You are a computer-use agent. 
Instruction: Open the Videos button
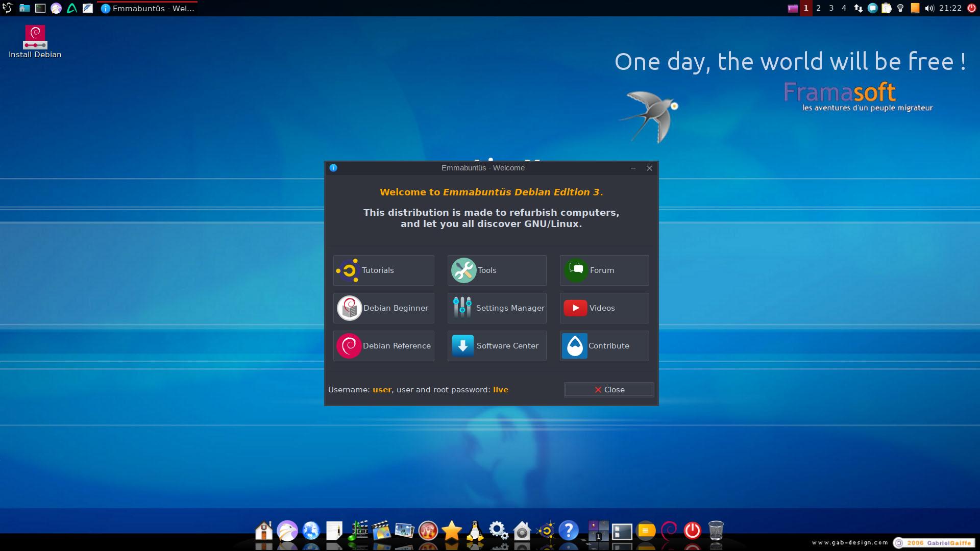pyautogui.click(x=604, y=308)
